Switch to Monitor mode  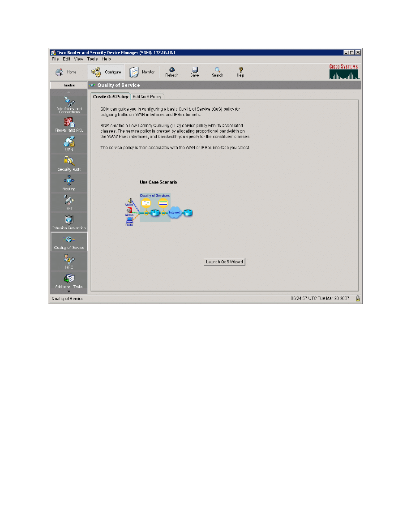point(142,72)
